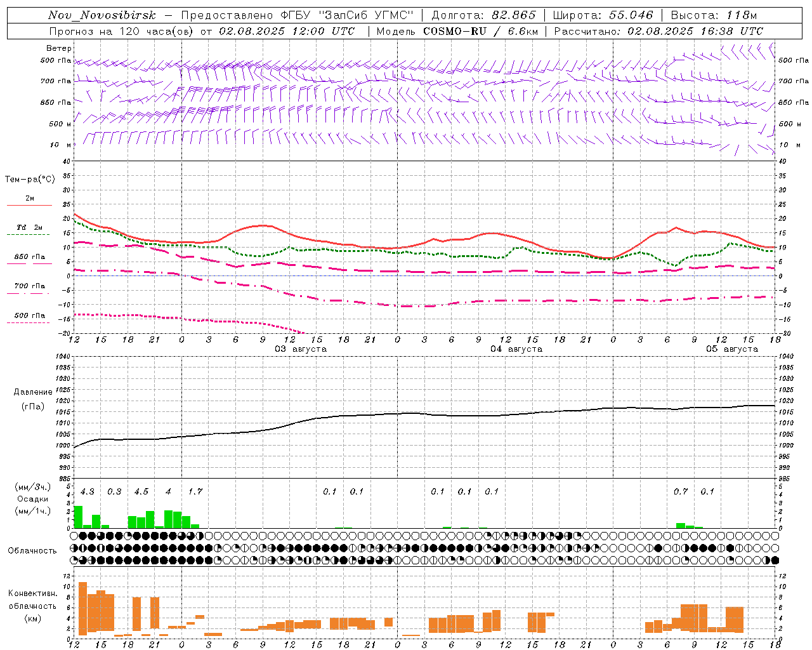Click the "Конвективн." convective cloud label
Screen dimensions: 812x650
(x=33, y=594)
